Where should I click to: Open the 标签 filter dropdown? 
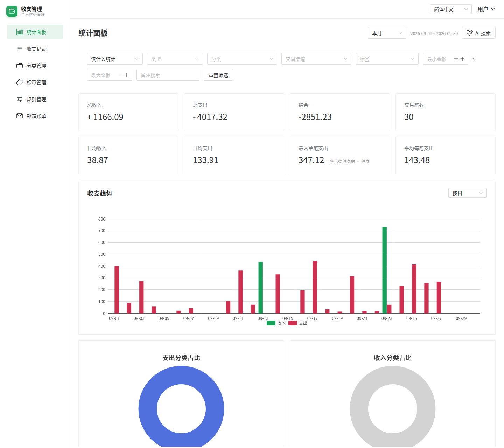[x=387, y=59]
